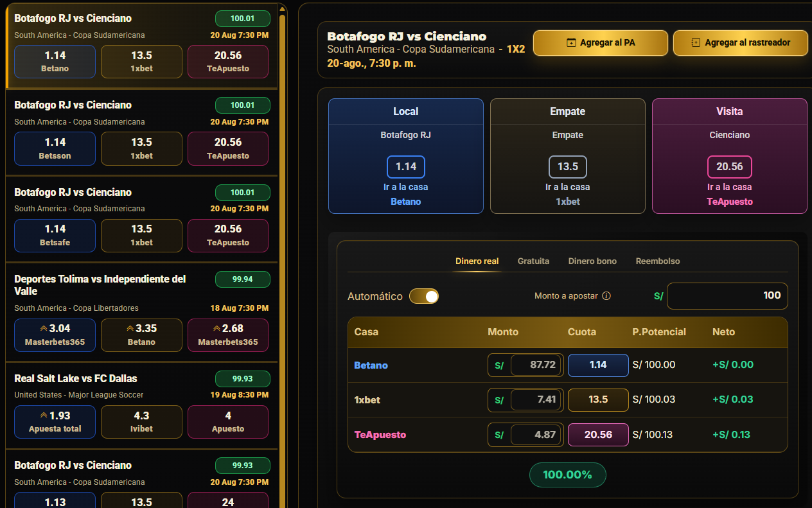This screenshot has width=812, height=508.
Task: Click the 20.56 Cuota field in TeApuesto row
Action: tap(598, 434)
